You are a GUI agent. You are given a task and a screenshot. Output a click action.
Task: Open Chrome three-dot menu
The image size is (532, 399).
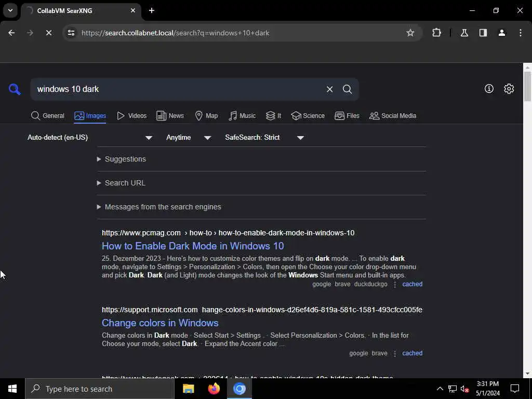(x=521, y=33)
